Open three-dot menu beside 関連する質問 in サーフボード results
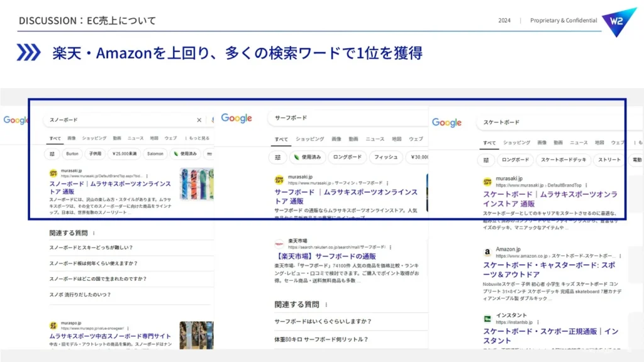The image size is (644, 362). 326,305
